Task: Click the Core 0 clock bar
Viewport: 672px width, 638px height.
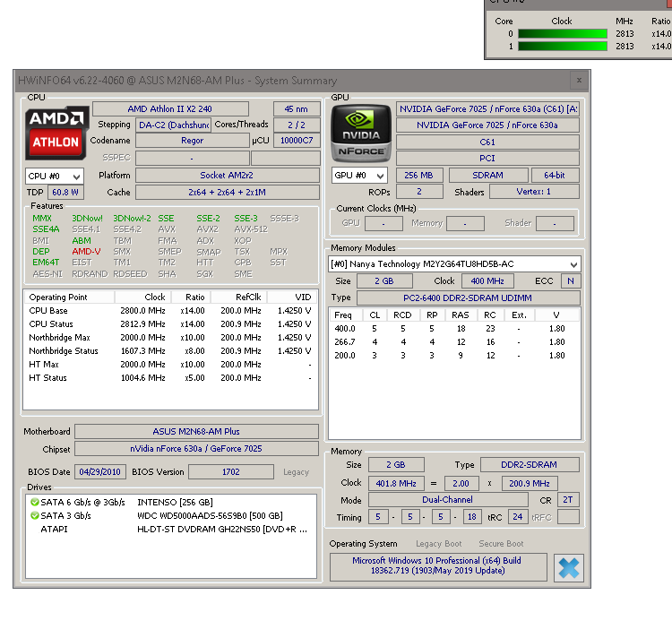Action: [563, 33]
